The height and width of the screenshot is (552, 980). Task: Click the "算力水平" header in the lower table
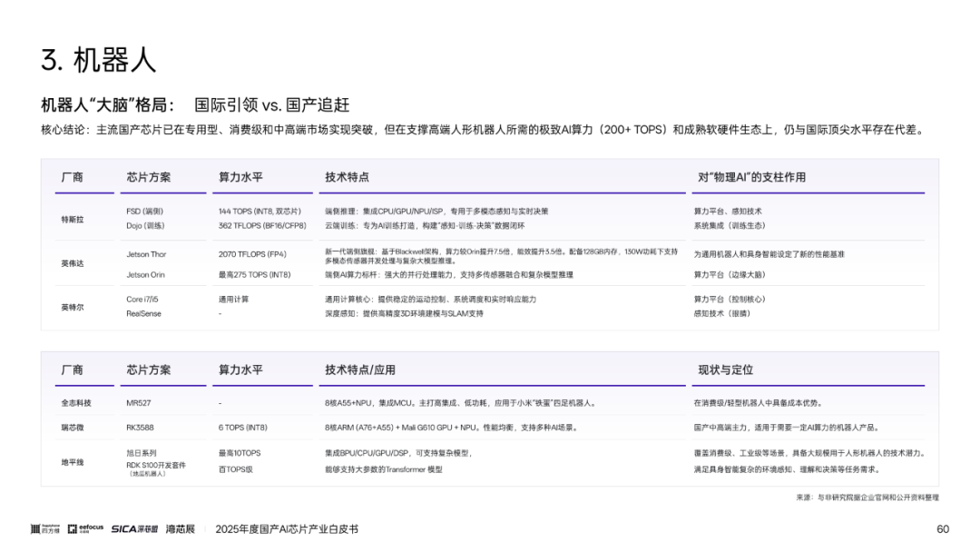click(x=240, y=370)
